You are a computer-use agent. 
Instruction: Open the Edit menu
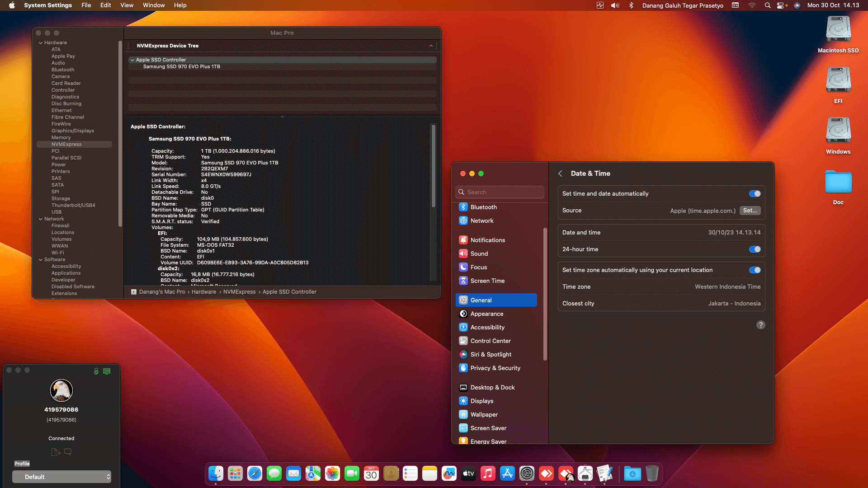[105, 5]
